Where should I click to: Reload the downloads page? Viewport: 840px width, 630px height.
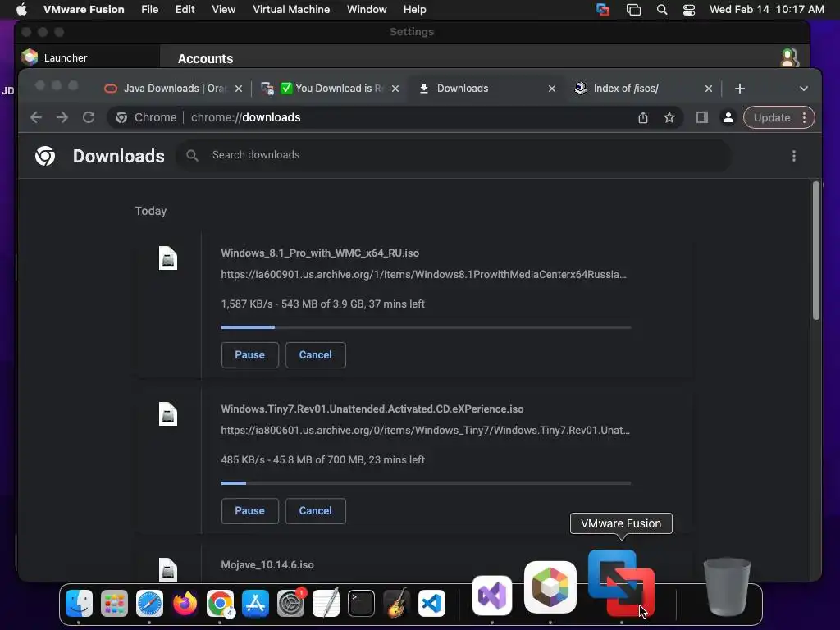[89, 117]
